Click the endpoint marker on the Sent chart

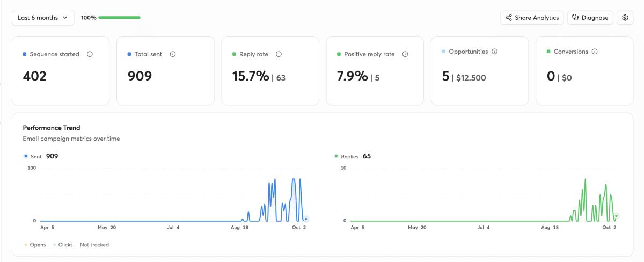coord(306,219)
